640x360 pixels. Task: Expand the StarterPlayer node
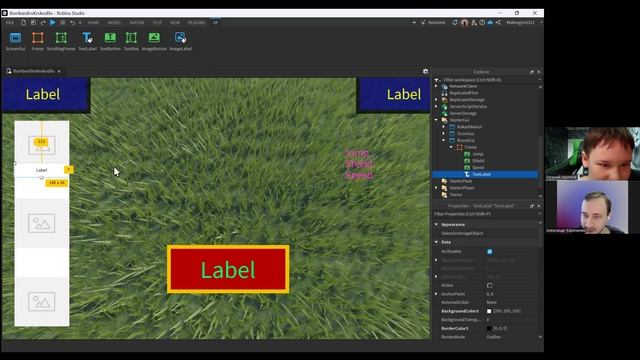tap(436, 188)
